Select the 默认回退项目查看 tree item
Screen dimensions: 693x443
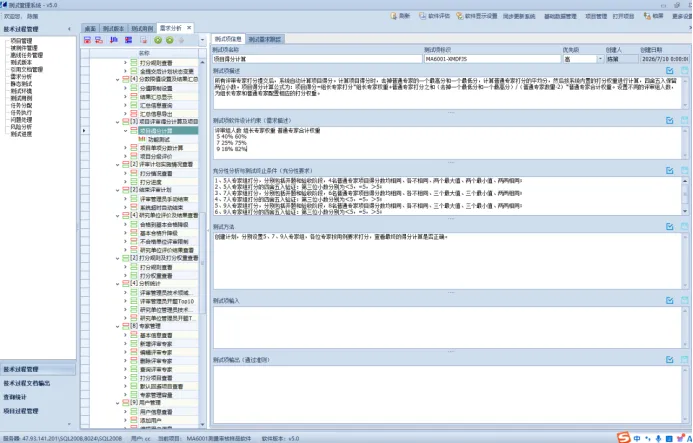162,386
